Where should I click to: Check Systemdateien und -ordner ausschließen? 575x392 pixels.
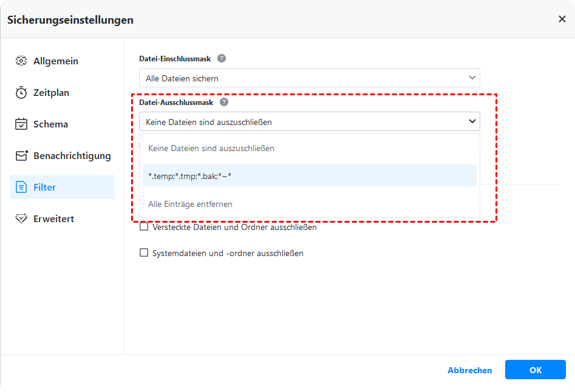pyautogui.click(x=144, y=253)
